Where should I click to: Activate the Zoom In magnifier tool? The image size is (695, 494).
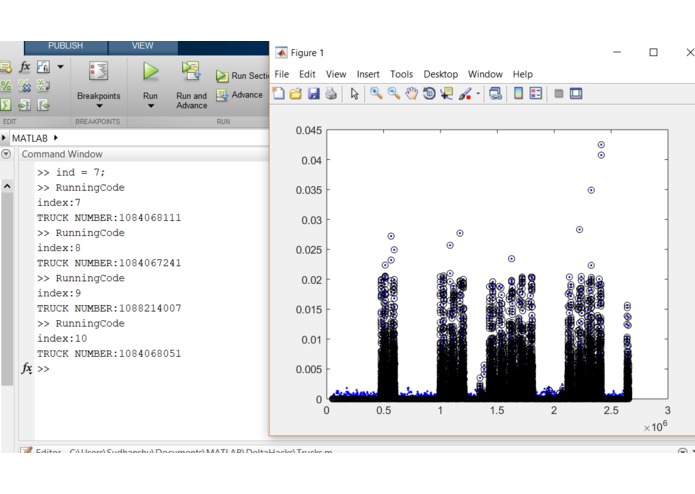[376, 93]
